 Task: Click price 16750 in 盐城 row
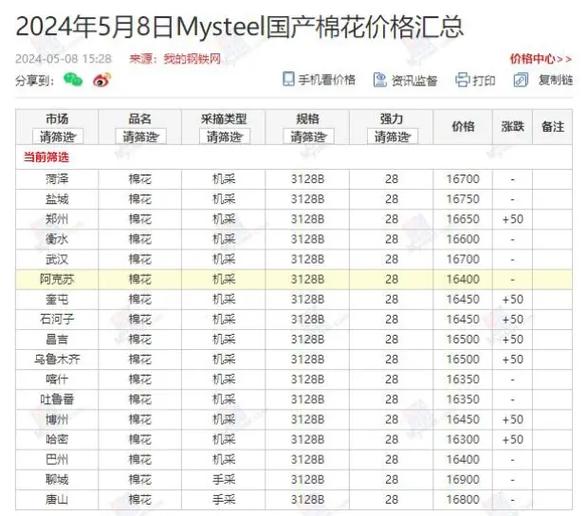463,199
